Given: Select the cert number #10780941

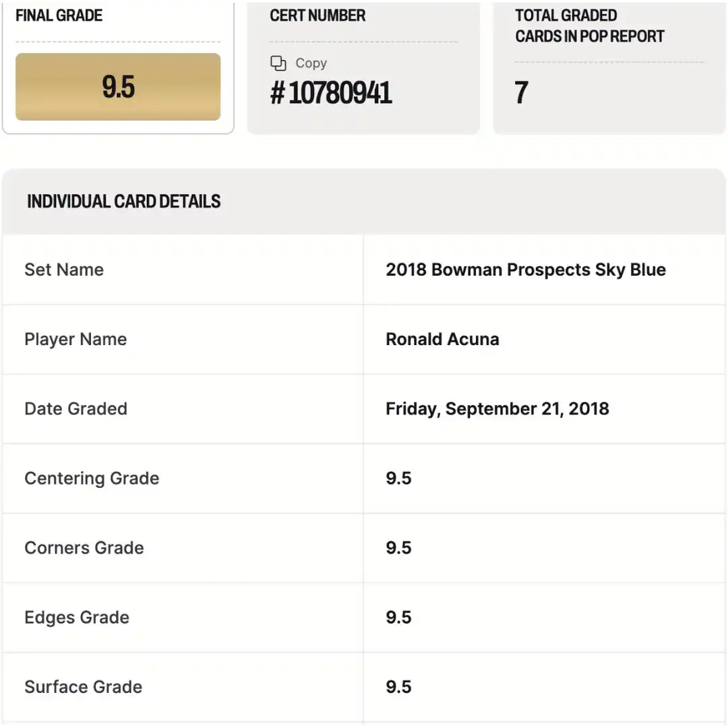Looking at the screenshot, I should 331,93.
